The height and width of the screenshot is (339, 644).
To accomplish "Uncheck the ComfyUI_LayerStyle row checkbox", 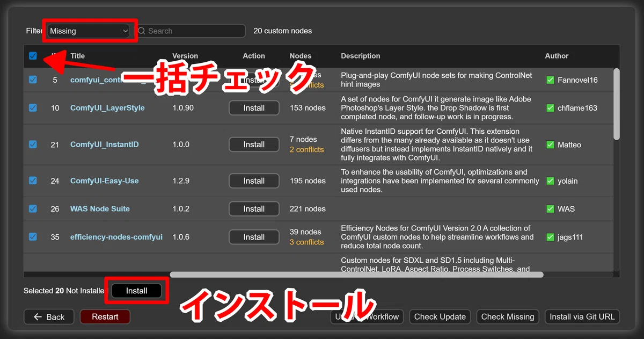I will (33, 107).
